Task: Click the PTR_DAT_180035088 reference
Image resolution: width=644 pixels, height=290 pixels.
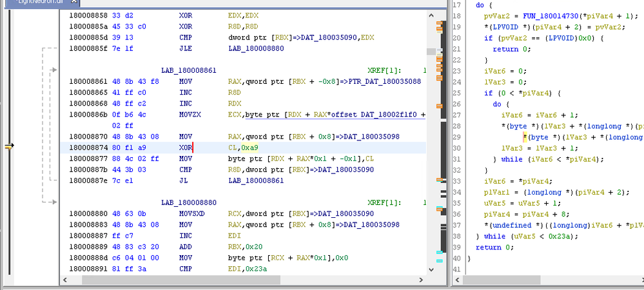Action: click(x=385, y=82)
